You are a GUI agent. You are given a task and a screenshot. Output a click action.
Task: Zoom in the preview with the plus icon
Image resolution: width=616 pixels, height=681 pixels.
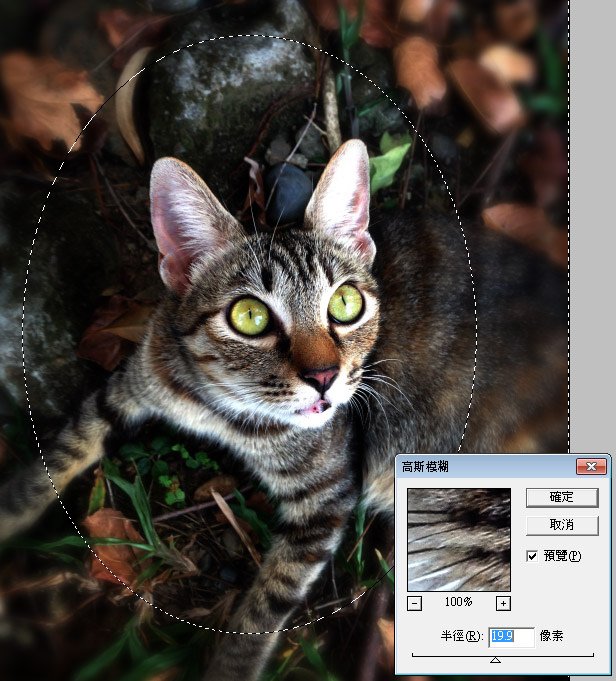point(503,603)
